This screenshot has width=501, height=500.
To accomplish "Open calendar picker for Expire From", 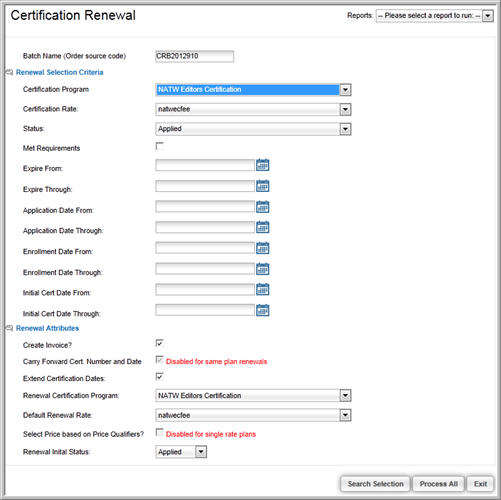I will 263,165.
